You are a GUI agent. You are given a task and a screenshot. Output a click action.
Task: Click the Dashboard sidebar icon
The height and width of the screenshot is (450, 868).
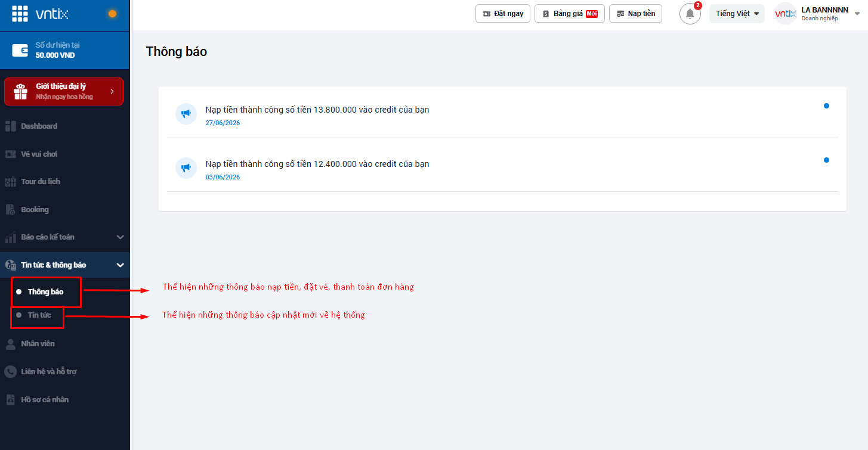pyautogui.click(x=10, y=126)
